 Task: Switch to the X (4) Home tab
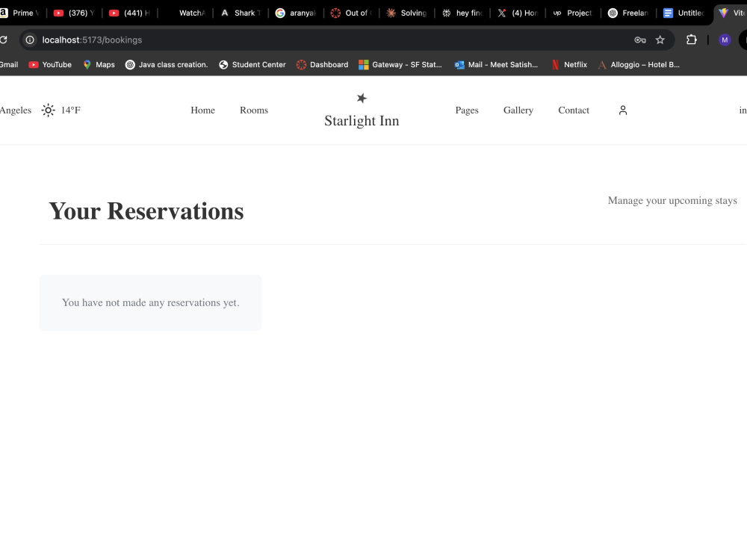point(518,13)
